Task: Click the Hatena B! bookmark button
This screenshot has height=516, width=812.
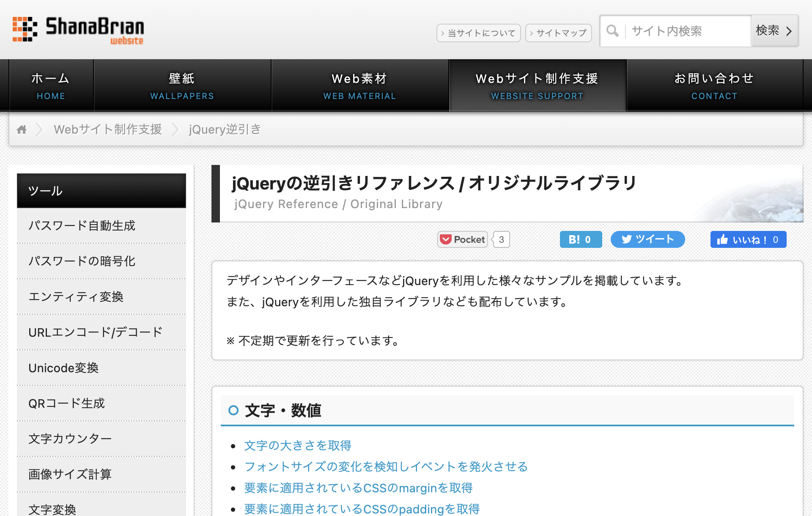Action: (580, 239)
